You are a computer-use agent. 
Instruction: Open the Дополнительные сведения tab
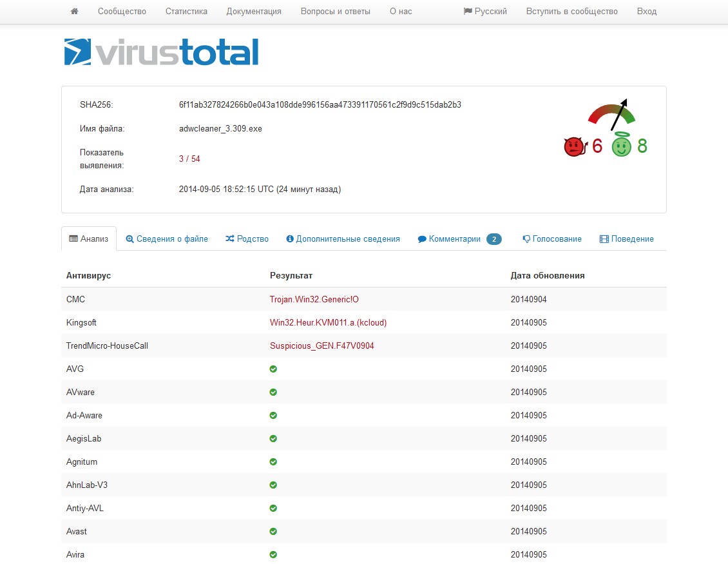click(343, 238)
